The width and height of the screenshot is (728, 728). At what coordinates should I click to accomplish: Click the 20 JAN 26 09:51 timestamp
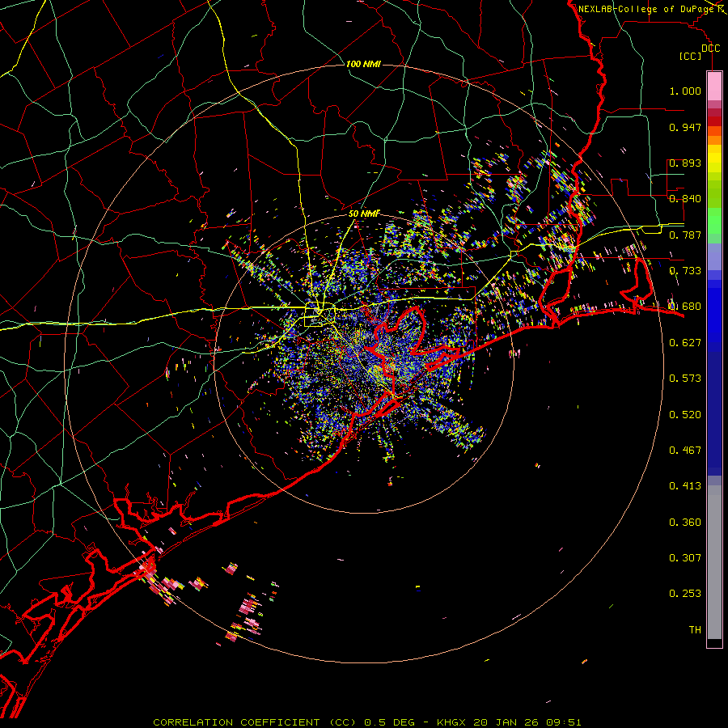(x=527, y=722)
